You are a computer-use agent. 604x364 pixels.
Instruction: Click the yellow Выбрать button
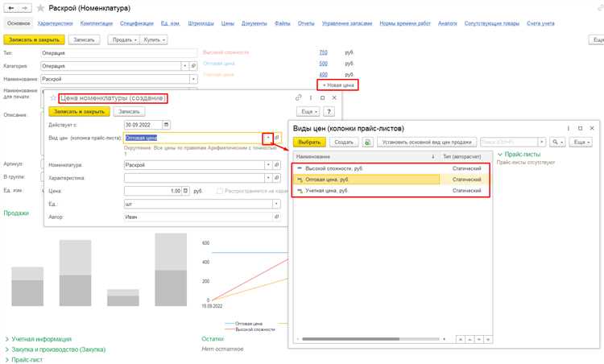[310, 142]
